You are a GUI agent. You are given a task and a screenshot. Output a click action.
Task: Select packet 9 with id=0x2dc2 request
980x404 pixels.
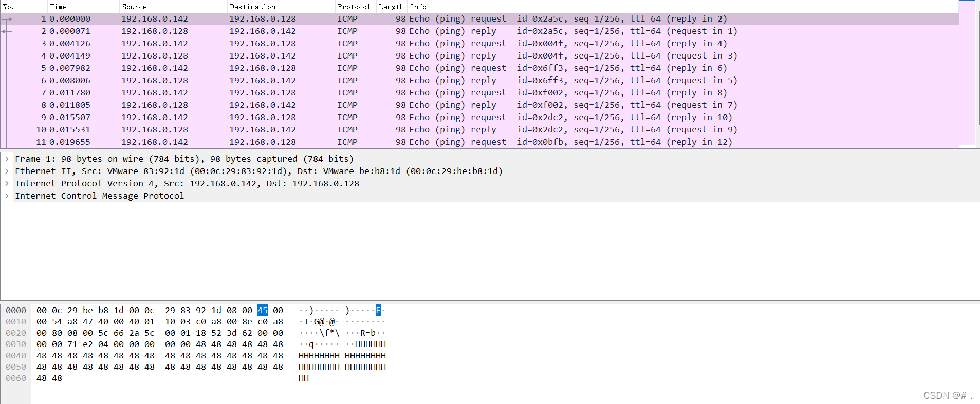(479, 118)
